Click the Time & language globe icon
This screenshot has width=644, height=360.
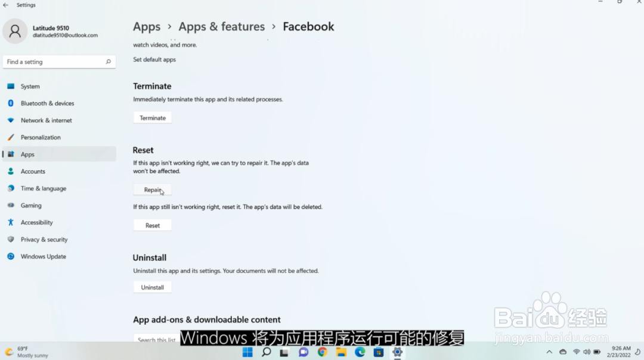pos(11,188)
